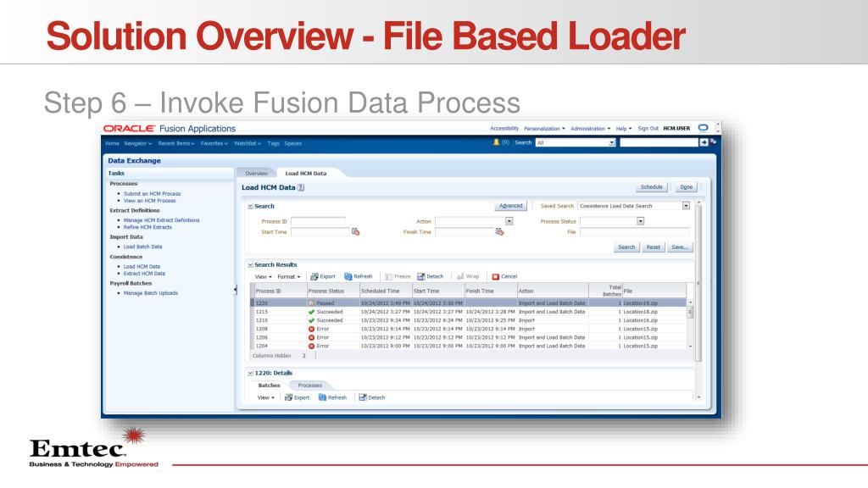Click the search go arrow icon

click(704, 142)
